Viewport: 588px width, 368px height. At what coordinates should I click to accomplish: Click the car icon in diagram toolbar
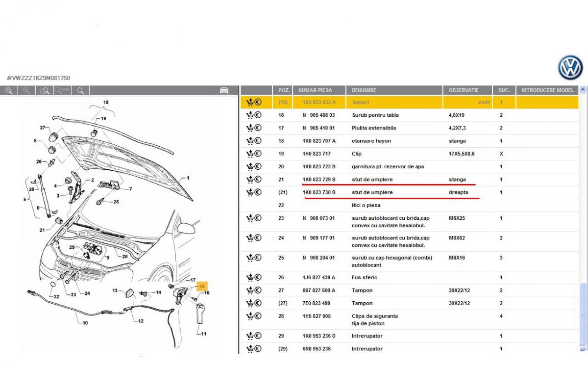pos(224,90)
